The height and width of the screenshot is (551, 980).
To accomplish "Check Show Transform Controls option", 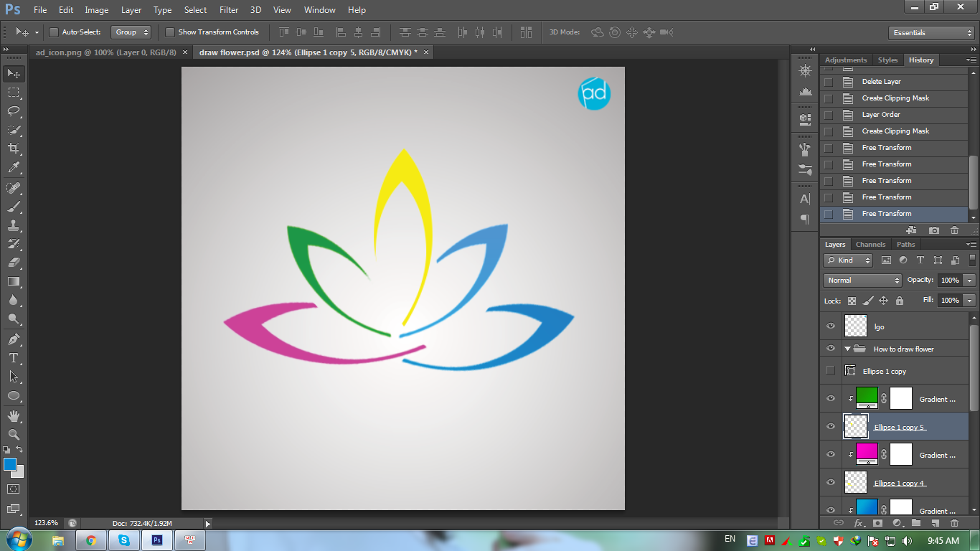I will pyautogui.click(x=170, y=32).
